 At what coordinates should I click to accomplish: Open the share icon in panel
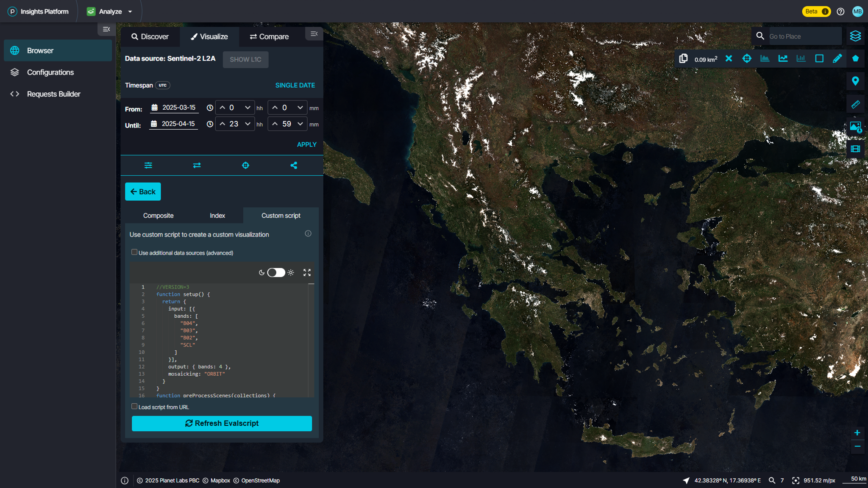pyautogui.click(x=294, y=166)
